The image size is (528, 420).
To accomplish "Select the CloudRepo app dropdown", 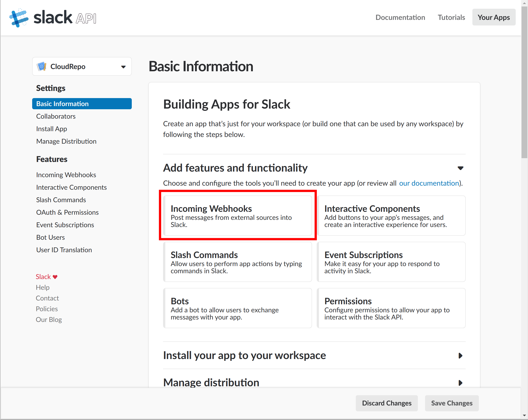I will click(x=82, y=66).
